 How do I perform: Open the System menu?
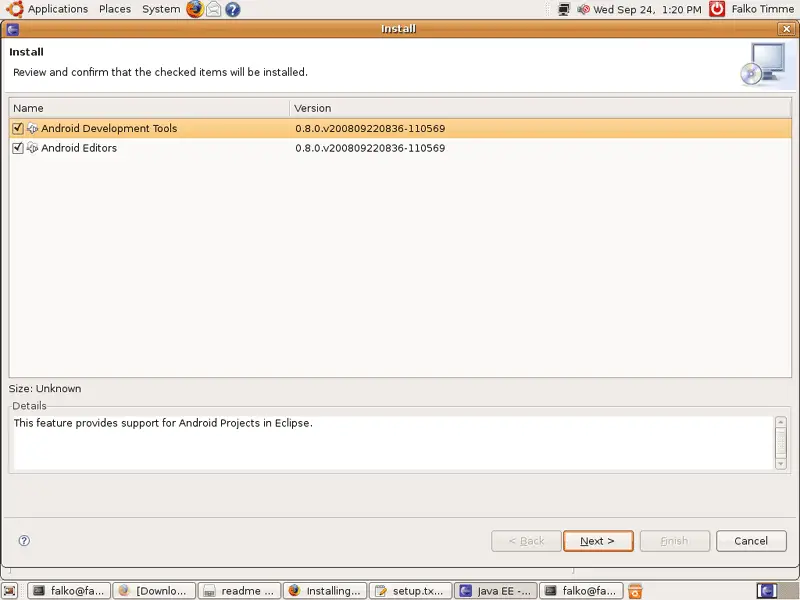click(x=161, y=9)
